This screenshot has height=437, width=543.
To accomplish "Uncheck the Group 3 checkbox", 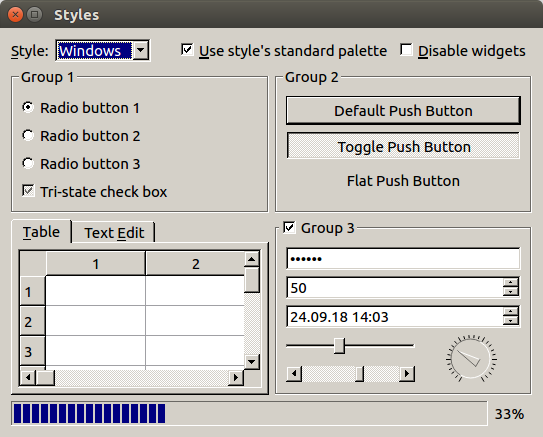I will [289, 228].
